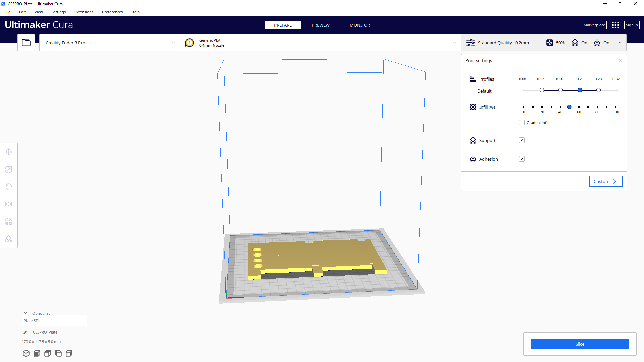Switch to left side view icon
This screenshot has width=644, height=362.
pyautogui.click(x=58, y=353)
